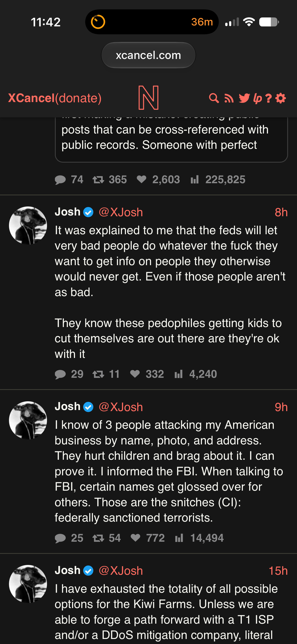The width and height of the screenshot is (297, 644).
Task: Click retweet icon showing 54
Action: [98, 538]
